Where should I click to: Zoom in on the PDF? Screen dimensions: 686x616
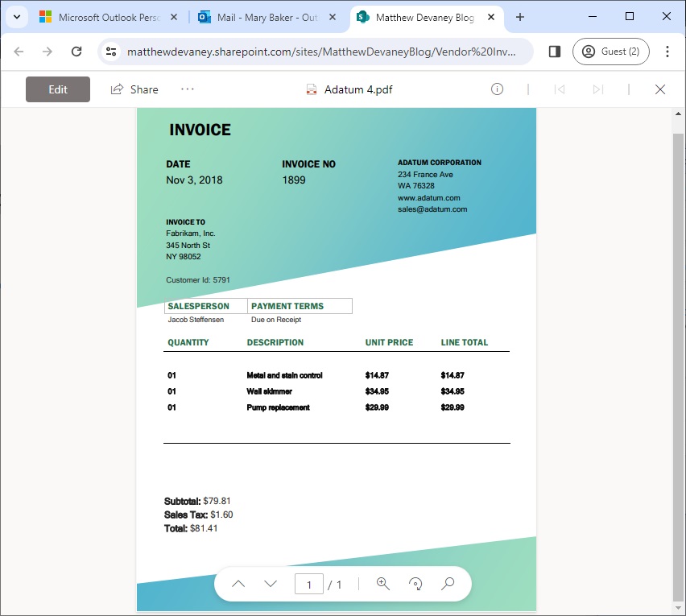[383, 583]
